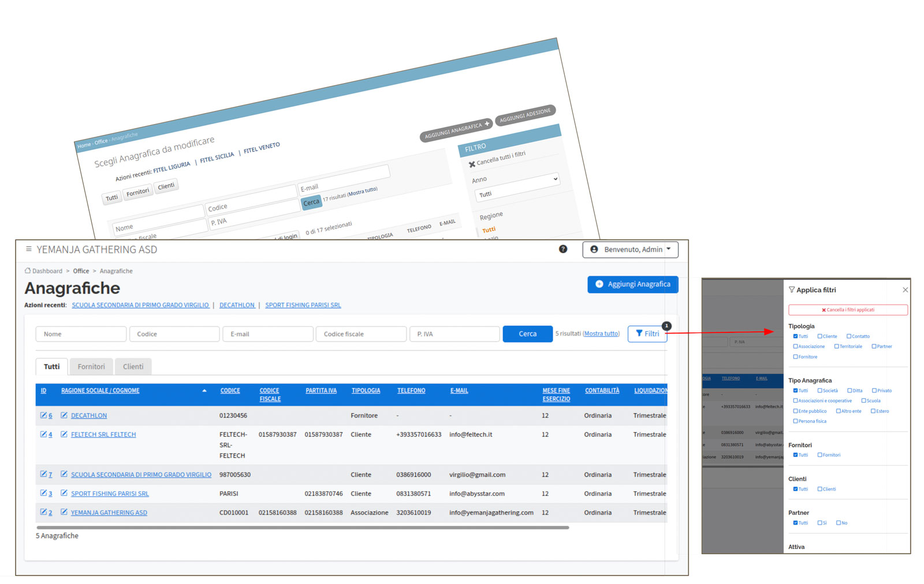This screenshot has width=924, height=584.
Task: Open SPORT FISHING PARISI SRL in recent actions
Action: click(x=303, y=305)
